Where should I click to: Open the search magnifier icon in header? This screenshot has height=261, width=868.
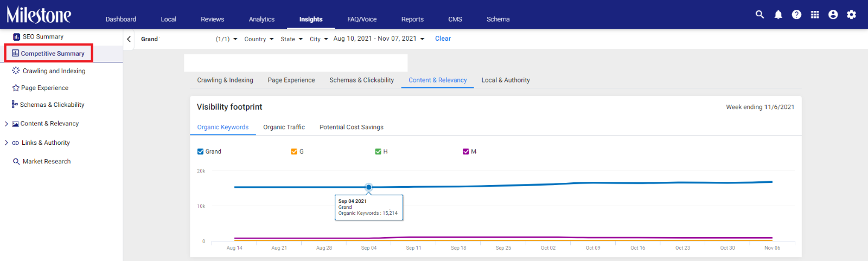[759, 15]
